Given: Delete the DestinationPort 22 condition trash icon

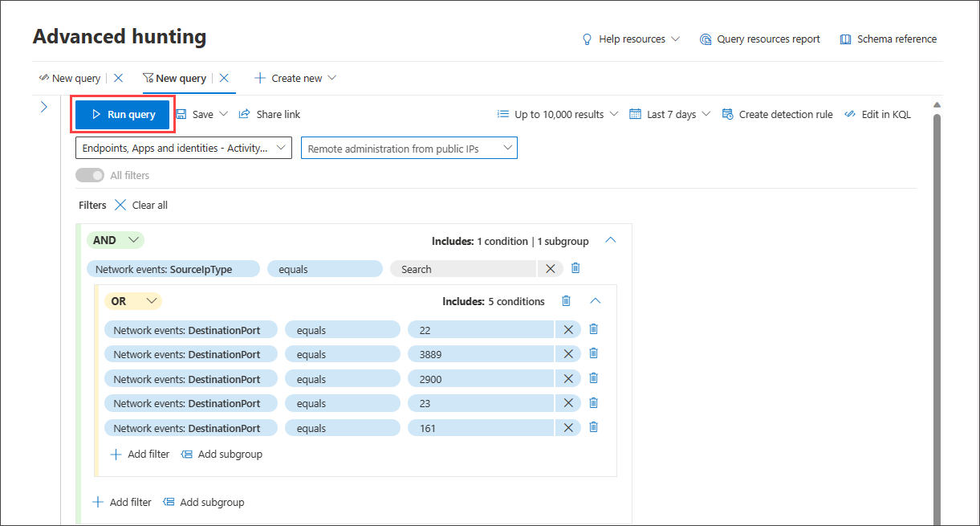Looking at the screenshot, I should (x=593, y=328).
